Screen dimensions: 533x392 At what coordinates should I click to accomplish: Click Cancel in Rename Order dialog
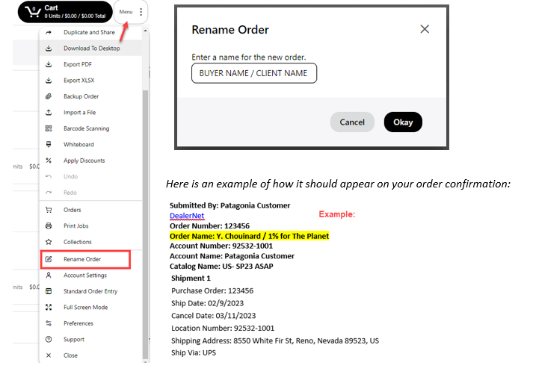point(352,122)
